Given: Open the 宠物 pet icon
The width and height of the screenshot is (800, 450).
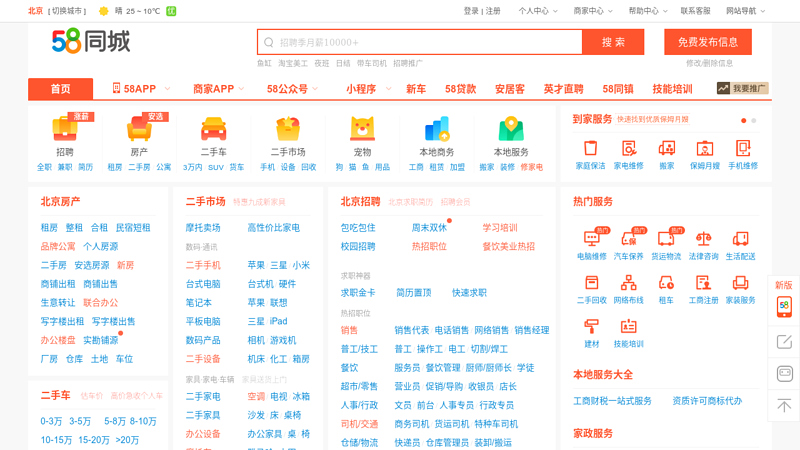Looking at the screenshot, I should coord(362,129).
